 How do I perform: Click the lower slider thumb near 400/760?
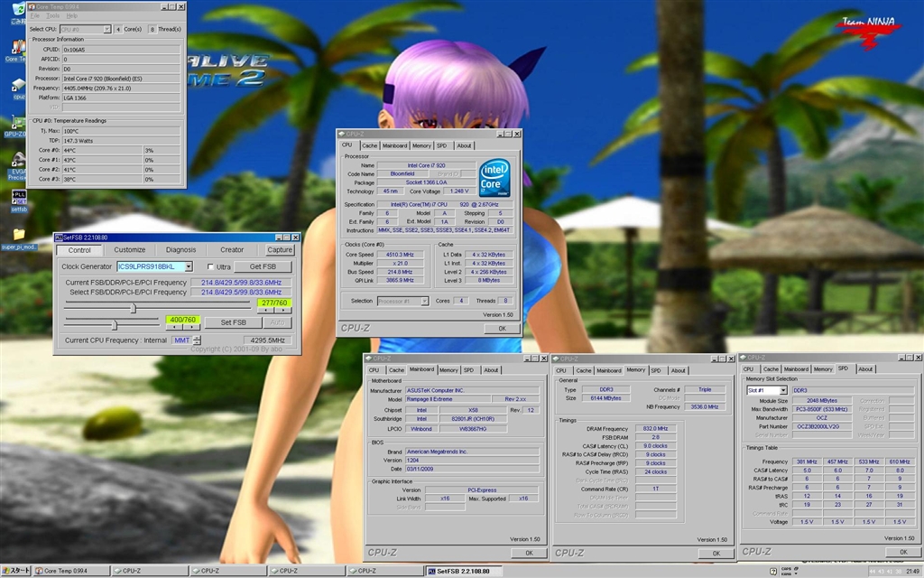115,325
